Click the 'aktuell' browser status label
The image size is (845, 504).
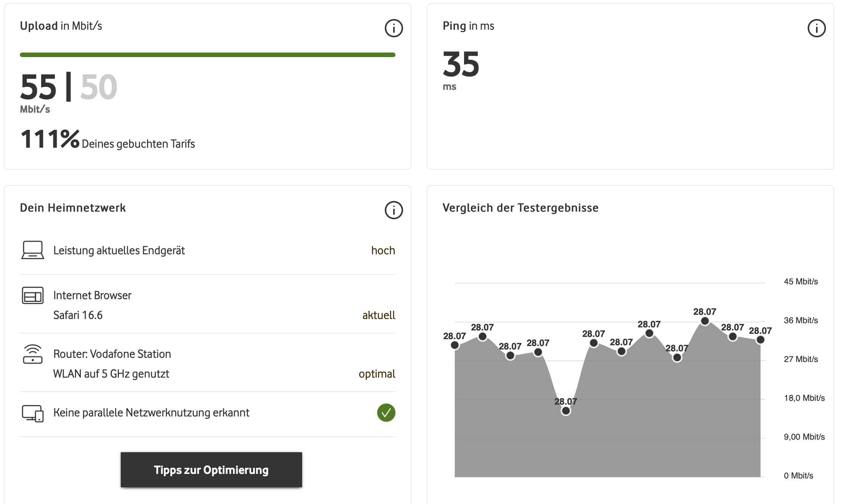point(378,315)
